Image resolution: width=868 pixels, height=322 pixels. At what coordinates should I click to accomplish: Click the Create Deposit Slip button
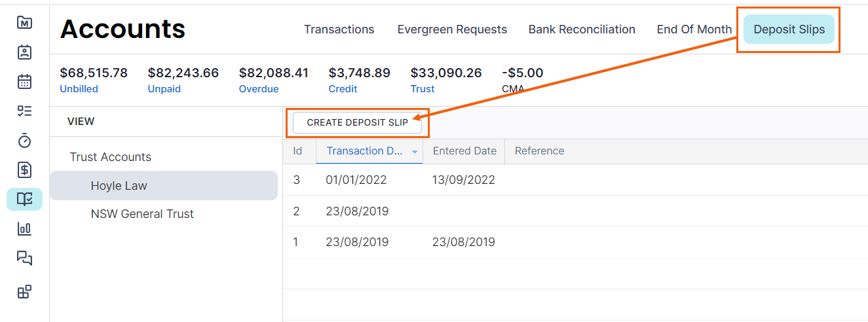[x=358, y=122]
